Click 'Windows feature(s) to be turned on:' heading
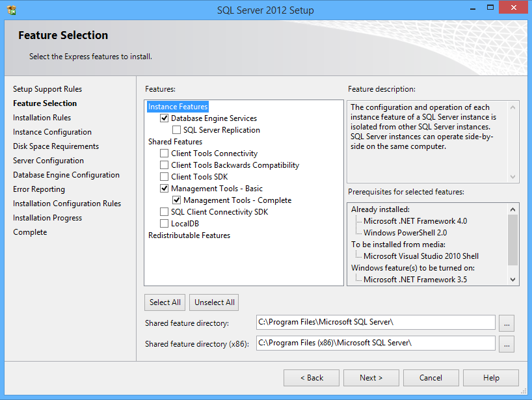532x400 pixels. [412, 268]
